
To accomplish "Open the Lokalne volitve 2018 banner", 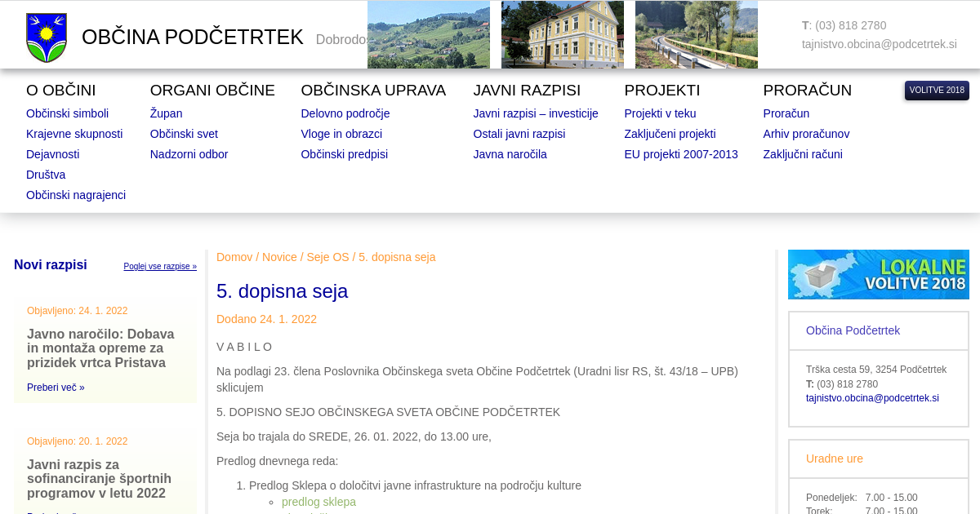I will click(878, 275).
